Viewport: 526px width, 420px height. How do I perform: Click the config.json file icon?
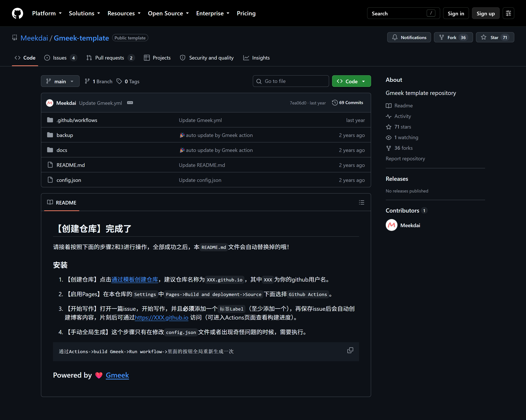click(50, 180)
